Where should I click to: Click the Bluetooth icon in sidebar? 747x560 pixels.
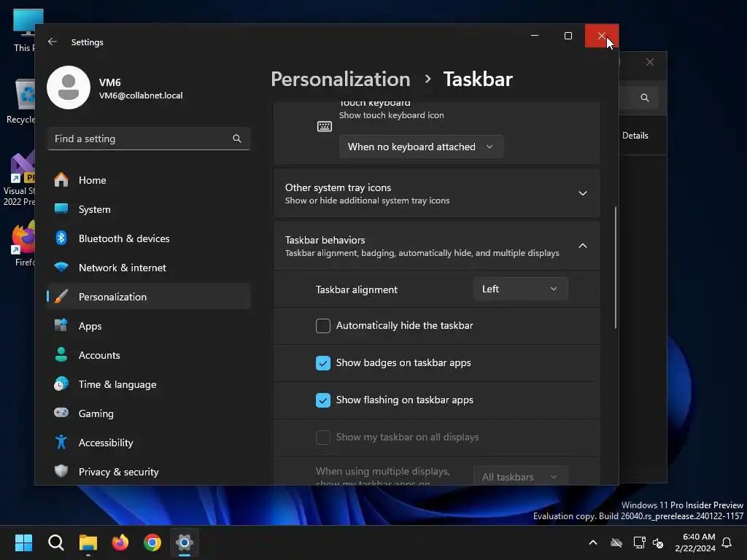[61, 238]
